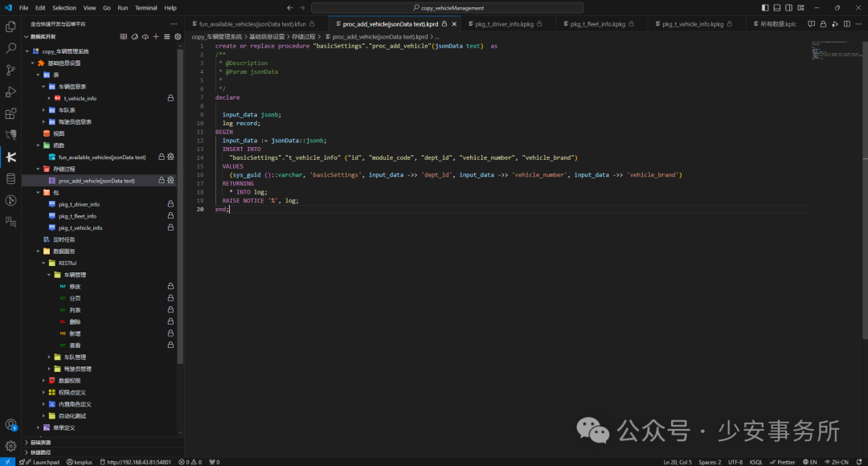Open Run and Debug view
868x466 pixels.
[10, 92]
